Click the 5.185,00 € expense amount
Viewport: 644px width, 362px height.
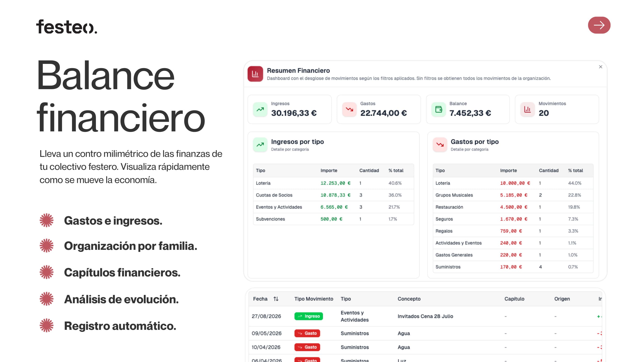click(x=513, y=195)
